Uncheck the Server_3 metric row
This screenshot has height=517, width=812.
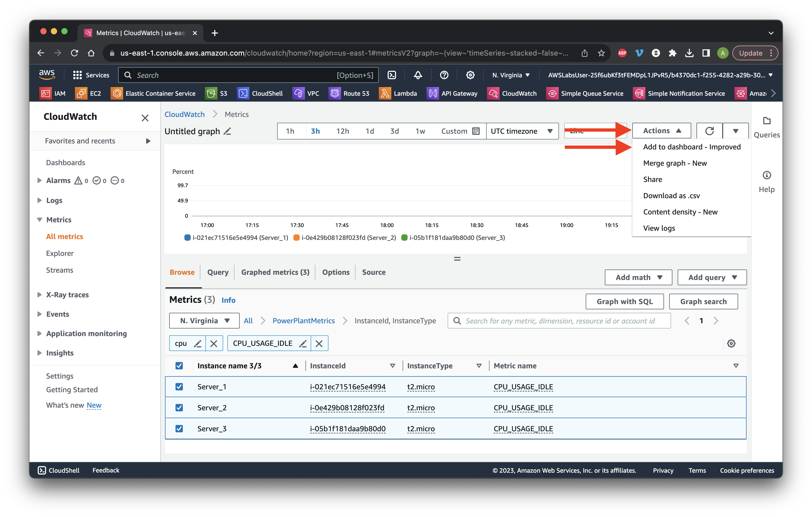(179, 429)
